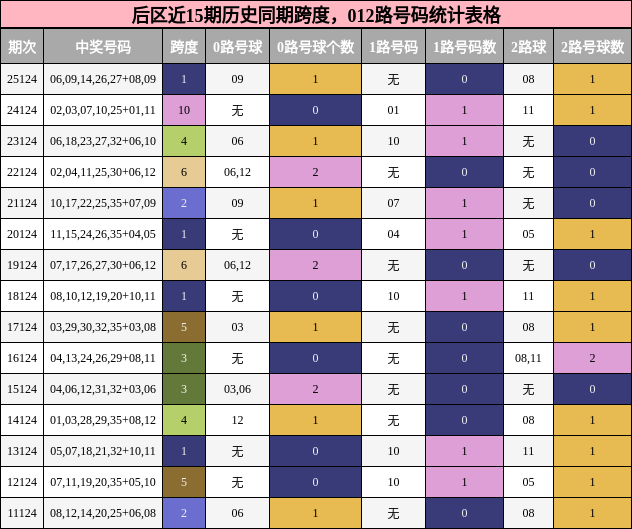632x529 pixels.
Task: Click tan span cell 6 in row 22124
Action: (x=184, y=172)
